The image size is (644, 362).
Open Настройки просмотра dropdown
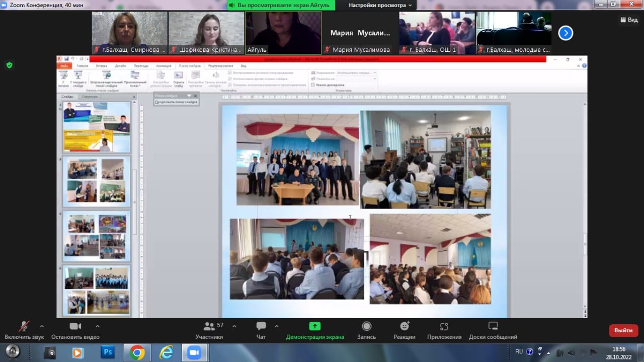point(381,5)
